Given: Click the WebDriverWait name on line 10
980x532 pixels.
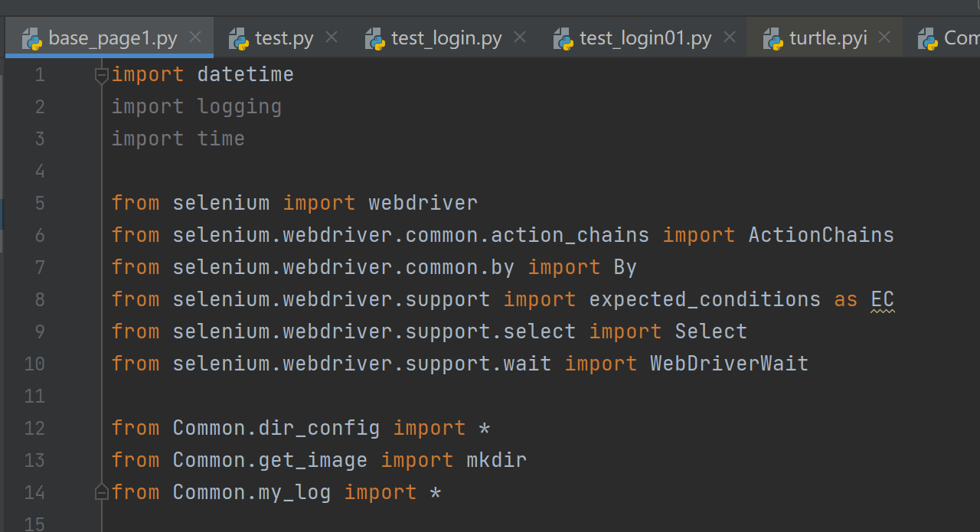Looking at the screenshot, I should tap(729, 364).
